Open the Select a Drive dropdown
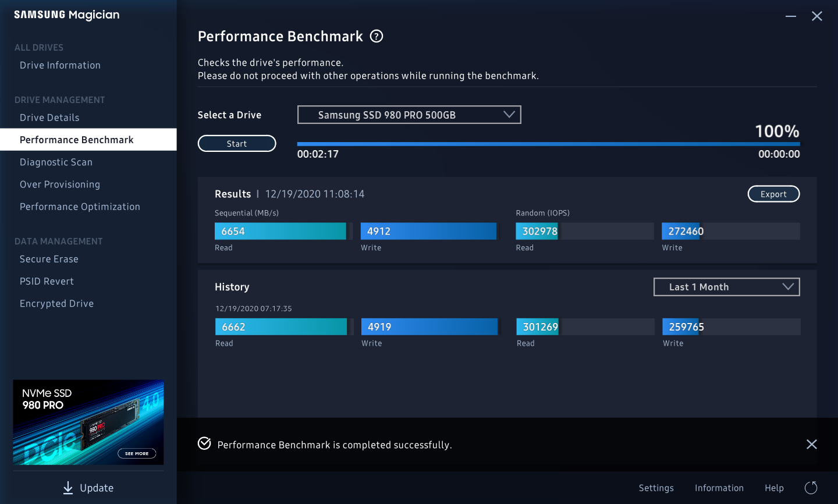Screen dimensions: 838x504 tap(409, 115)
